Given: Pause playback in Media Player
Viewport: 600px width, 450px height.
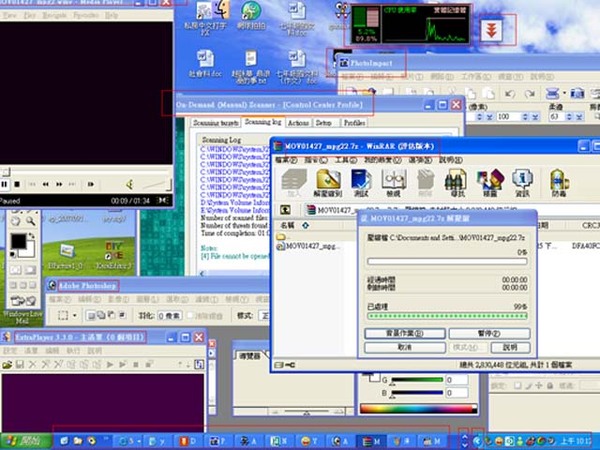Looking at the screenshot, I should [x=4, y=184].
